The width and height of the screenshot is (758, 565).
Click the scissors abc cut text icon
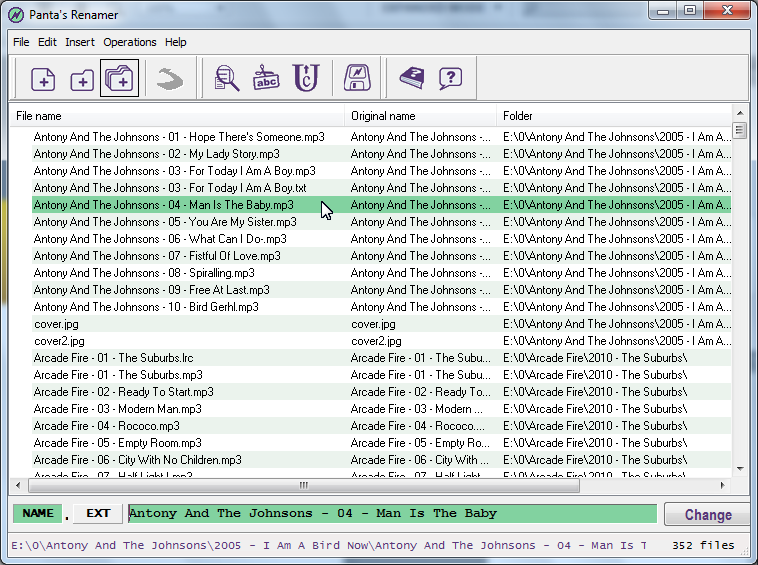(x=266, y=78)
